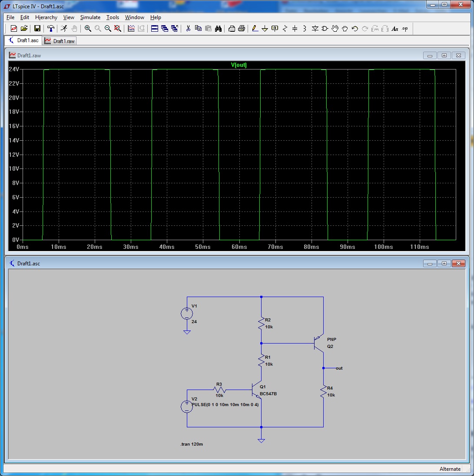Click the 60ms time axis label
Image resolution: width=474 pixels, height=476 pixels.
(x=239, y=247)
